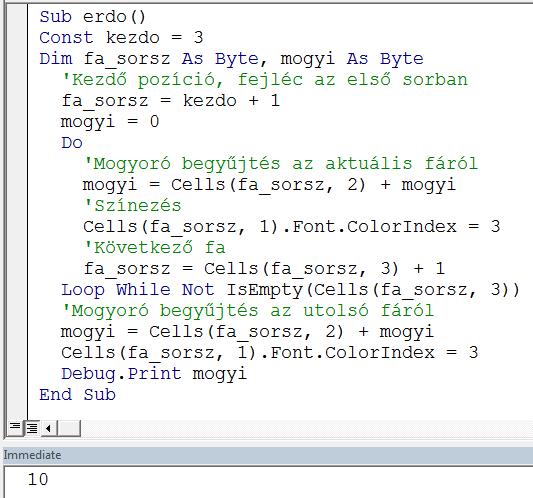Click the comment 'Mogyoró begyűjtés az aktuális fáról
The height and width of the screenshot is (498, 533).
pyautogui.click(x=280, y=164)
